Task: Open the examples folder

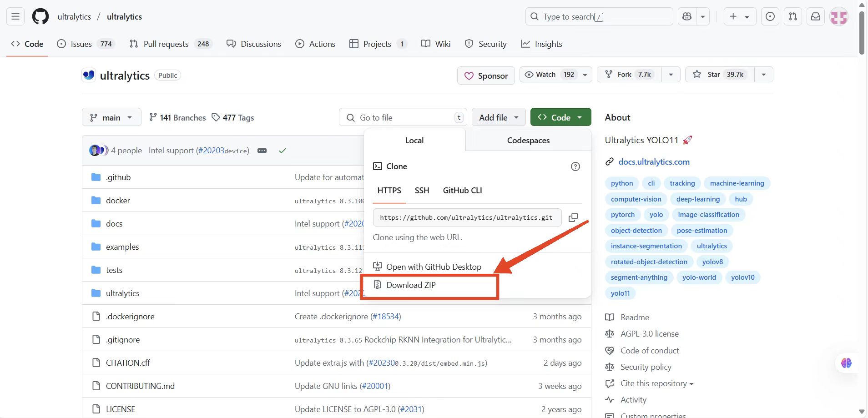Action: pos(122,247)
